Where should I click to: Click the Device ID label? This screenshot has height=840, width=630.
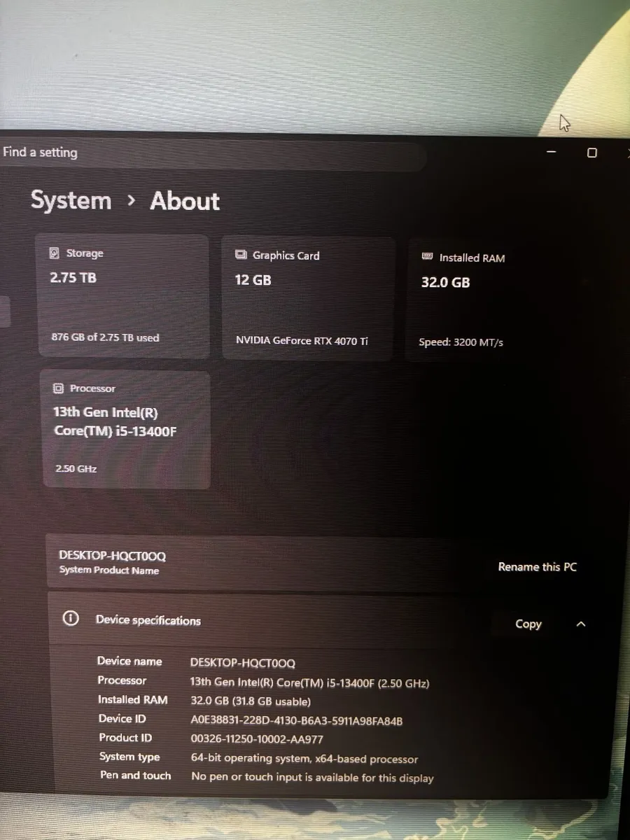[122, 719]
